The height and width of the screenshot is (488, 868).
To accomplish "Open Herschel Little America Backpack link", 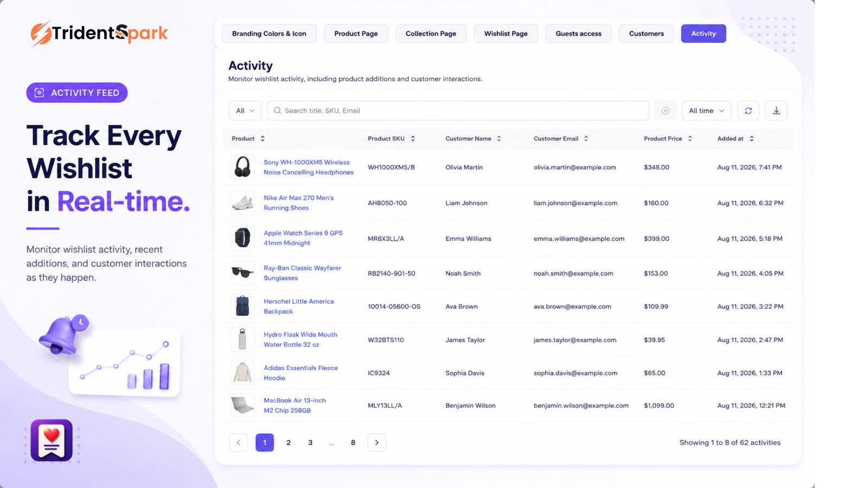I will coord(299,306).
